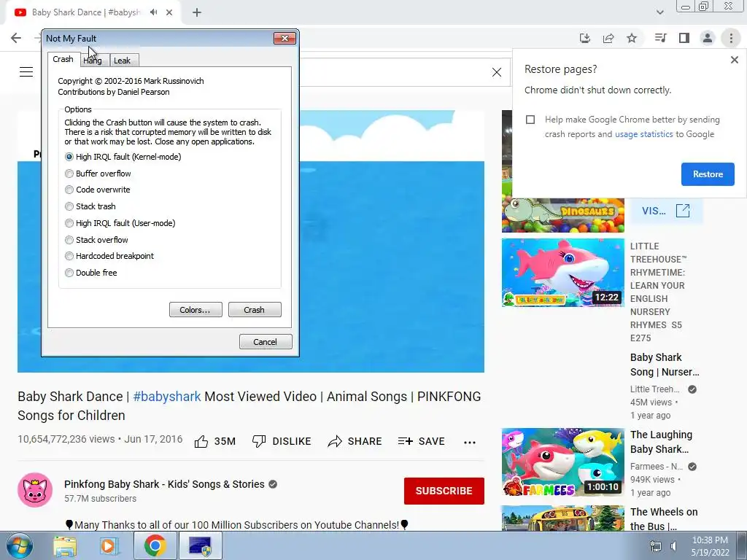Click the Chrome taskbar icon
Screen dimensions: 747x560
coord(155,545)
